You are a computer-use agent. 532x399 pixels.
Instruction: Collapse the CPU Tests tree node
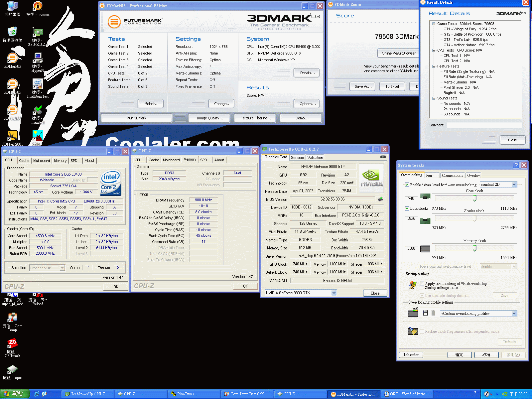point(434,50)
